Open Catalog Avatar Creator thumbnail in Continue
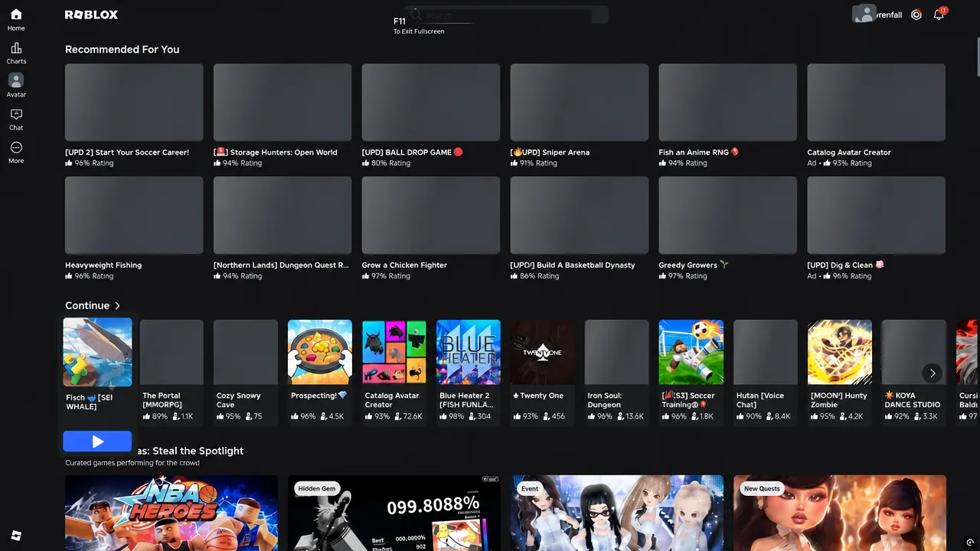This screenshot has height=551, width=980. point(394,352)
